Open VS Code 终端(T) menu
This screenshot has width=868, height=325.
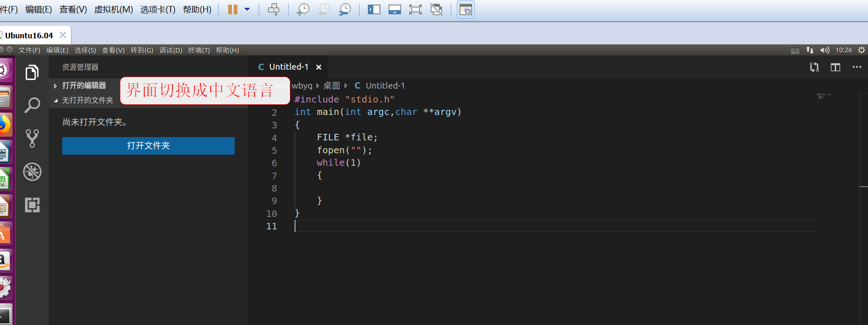199,50
